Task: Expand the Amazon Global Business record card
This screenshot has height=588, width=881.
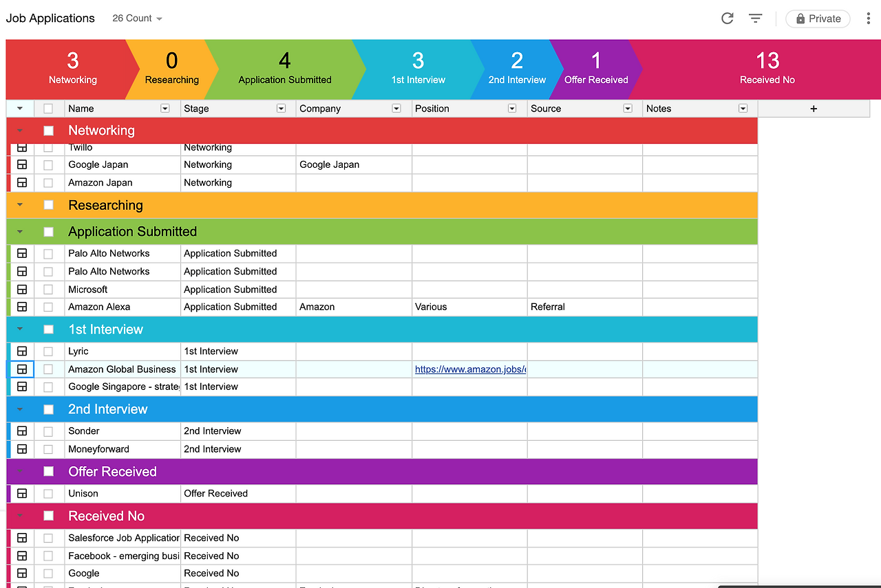Action: [21, 369]
